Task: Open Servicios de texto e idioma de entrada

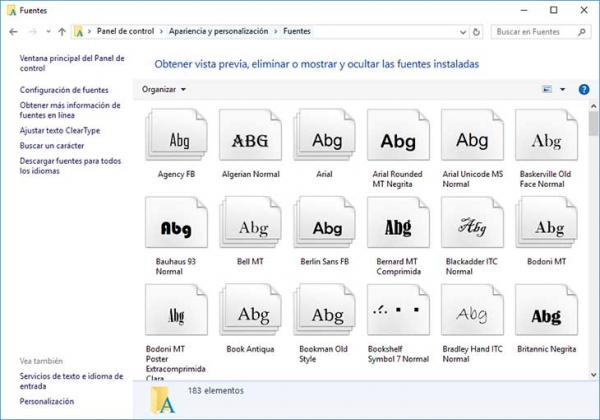Action: [72, 381]
